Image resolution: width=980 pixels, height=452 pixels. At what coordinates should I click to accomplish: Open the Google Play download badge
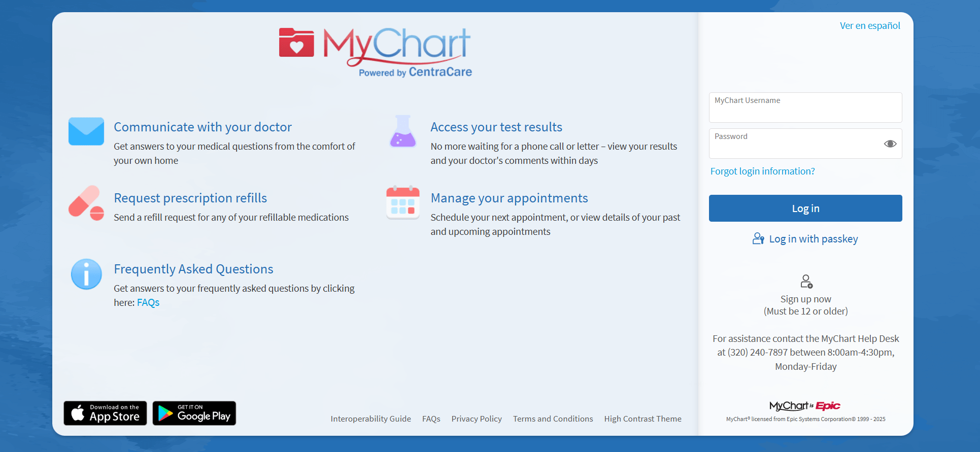194,413
